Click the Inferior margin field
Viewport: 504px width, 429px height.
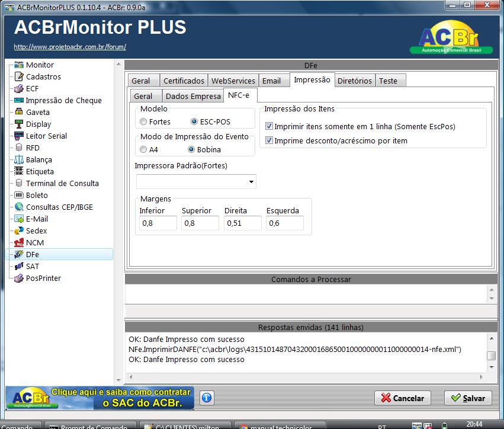158,223
